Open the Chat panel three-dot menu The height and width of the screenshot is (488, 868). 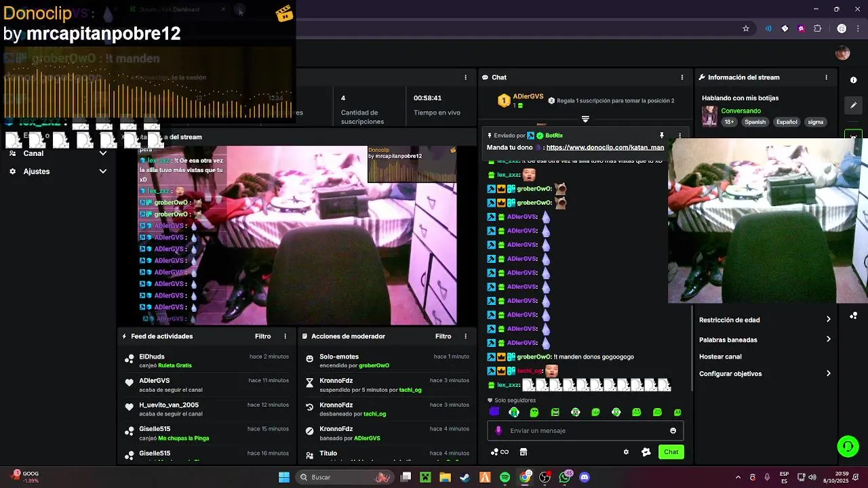pos(682,77)
